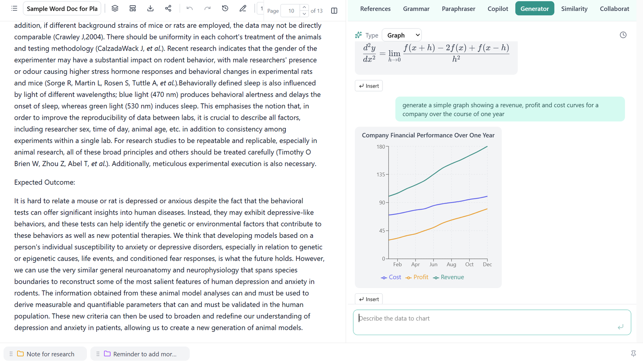Screen dimensions: 643x364
Task: Redo the last action
Action: 207,8
